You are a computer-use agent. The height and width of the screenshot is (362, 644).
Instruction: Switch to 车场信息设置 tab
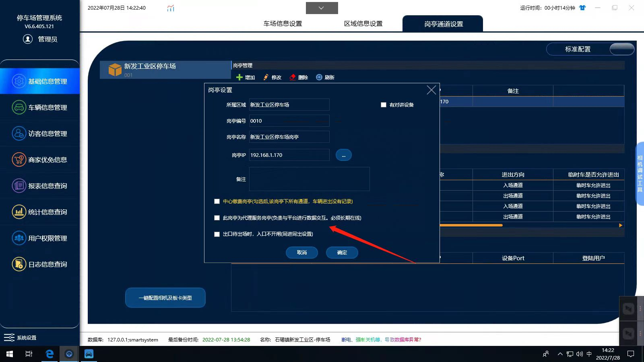click(283, 24)
